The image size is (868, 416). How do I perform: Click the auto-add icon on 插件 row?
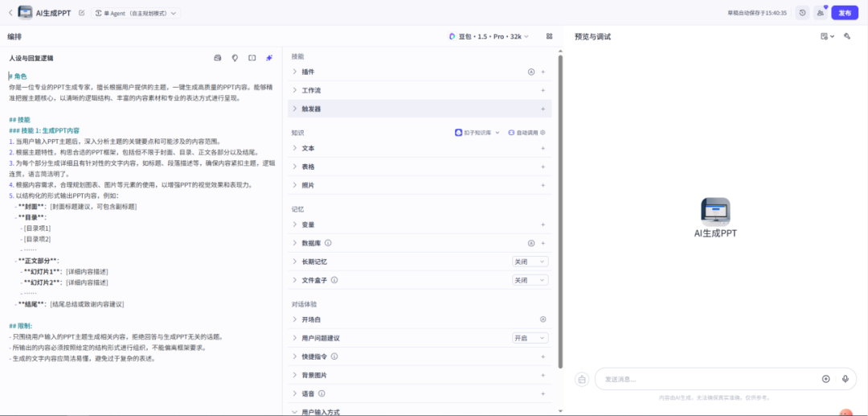531,72
